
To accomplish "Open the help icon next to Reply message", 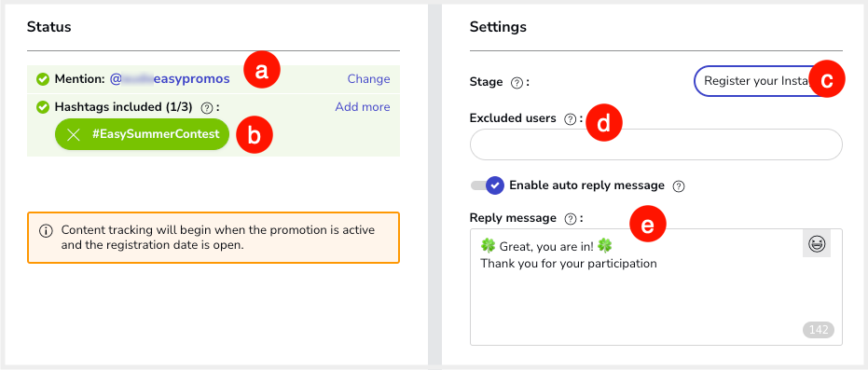I will [570, 219].
